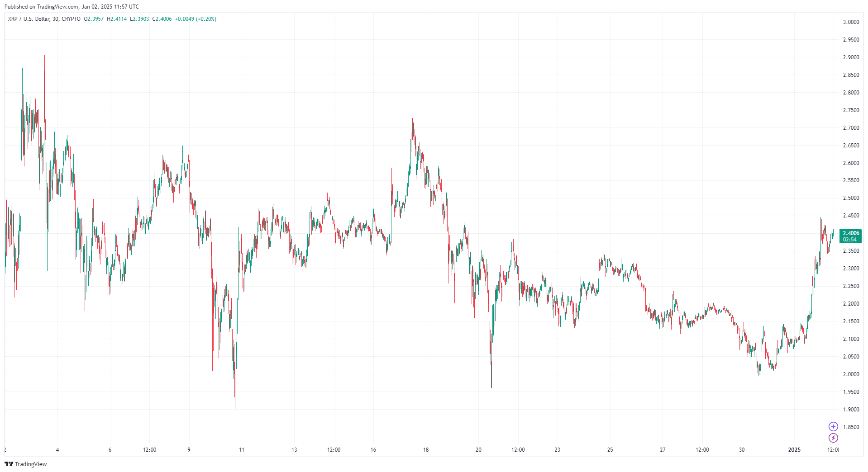Screen dimensions: 868x472
Task: Click the purple sparkle circle icon
Action: click(833, 426)
